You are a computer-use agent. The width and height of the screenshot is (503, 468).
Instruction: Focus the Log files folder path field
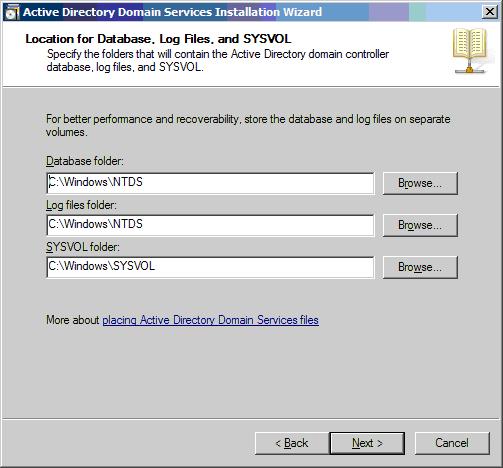click(x=210, y=225)
